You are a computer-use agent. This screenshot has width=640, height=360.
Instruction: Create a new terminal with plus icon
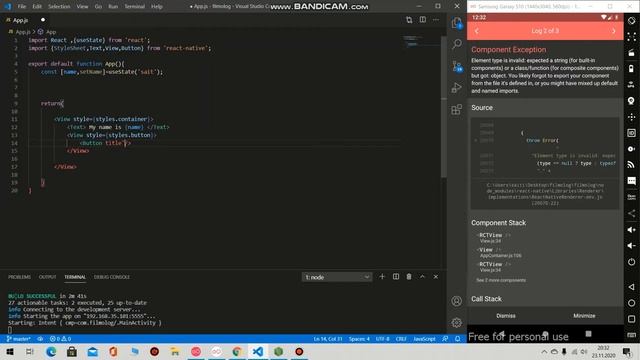pos(382,277)
